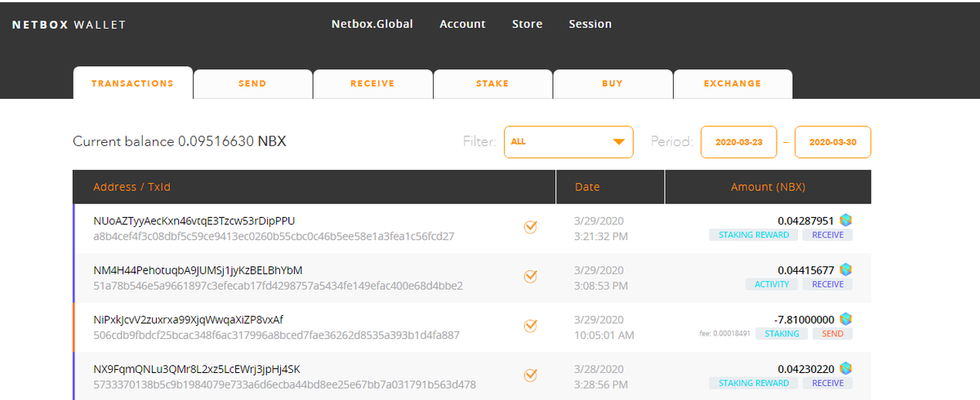The width and height of the screenshot is (980, 400).
Task: Click amount 0.04230220
Action: (806, 368)
